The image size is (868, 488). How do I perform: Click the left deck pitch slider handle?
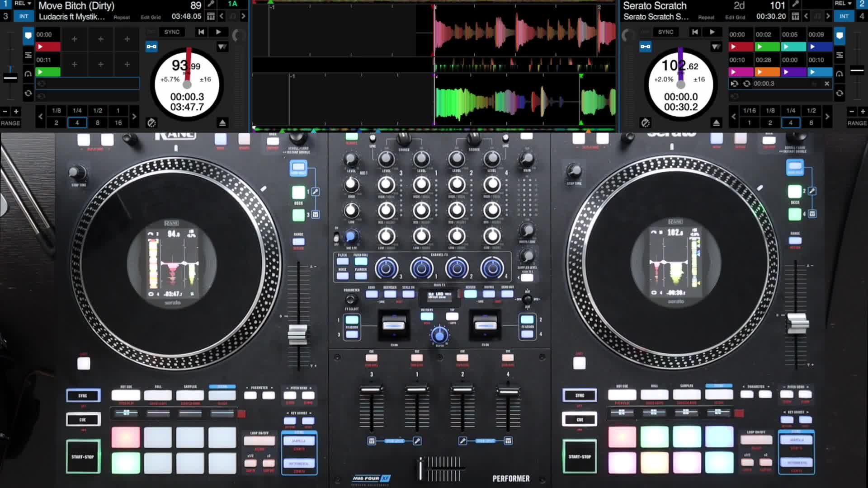tap(10, 78)
